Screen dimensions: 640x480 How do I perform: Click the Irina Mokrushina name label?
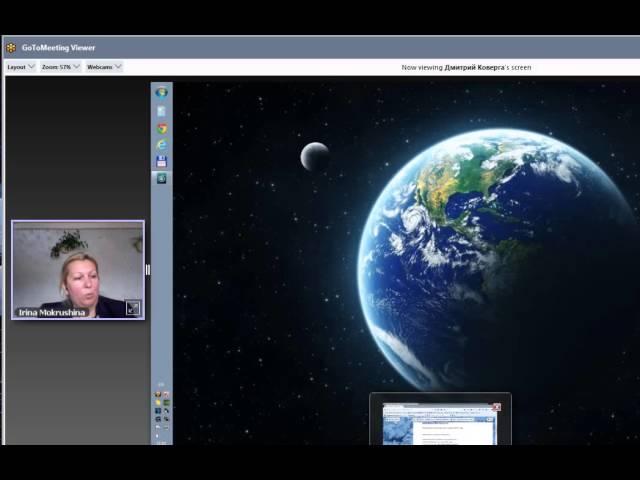tap(54, 312)
